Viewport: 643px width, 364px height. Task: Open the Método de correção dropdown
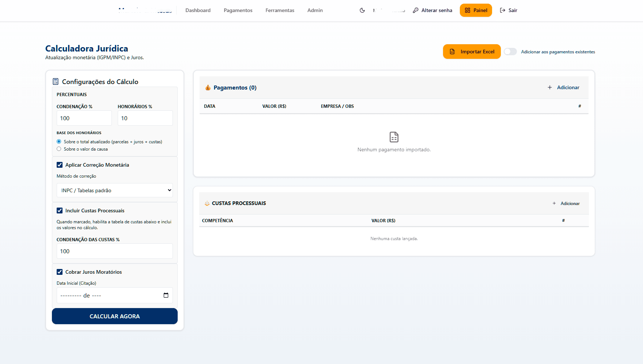[114, 190]
